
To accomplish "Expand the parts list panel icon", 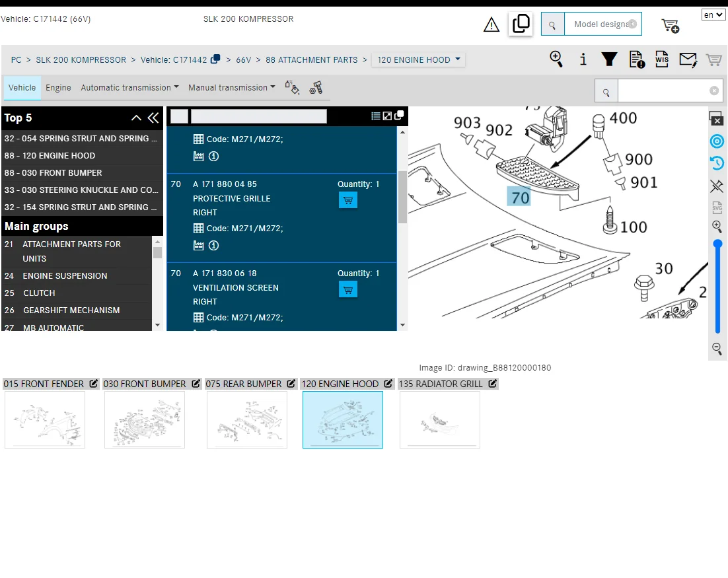I will (x=387, y=116).
